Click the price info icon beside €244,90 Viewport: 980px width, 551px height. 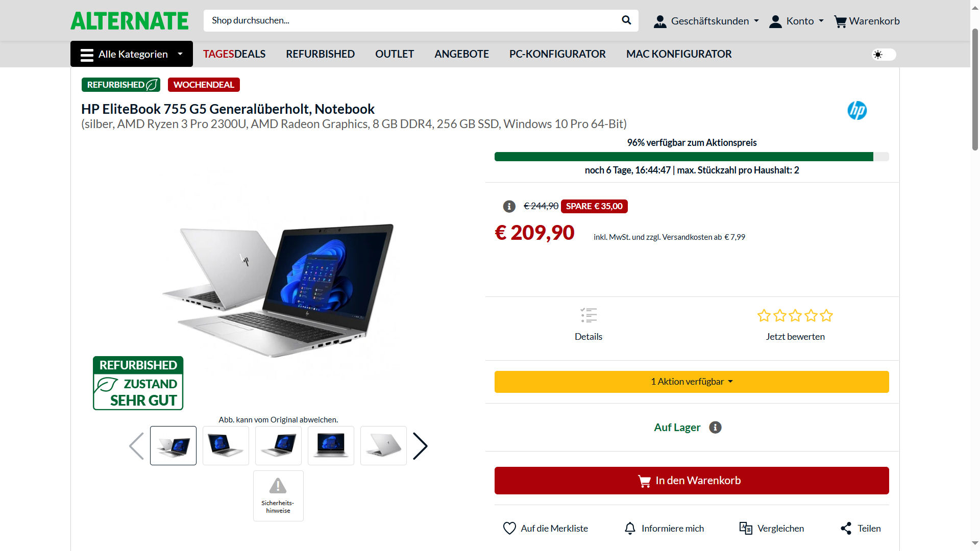click(509, 206)
